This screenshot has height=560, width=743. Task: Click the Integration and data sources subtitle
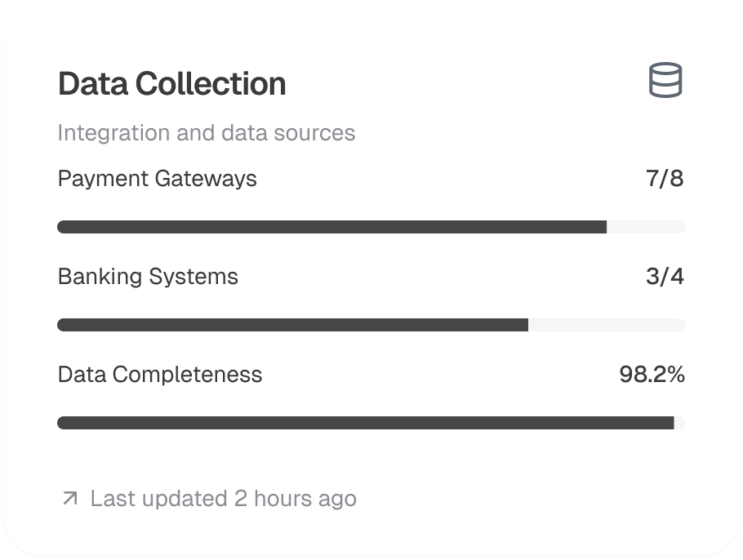coord(206,133)
